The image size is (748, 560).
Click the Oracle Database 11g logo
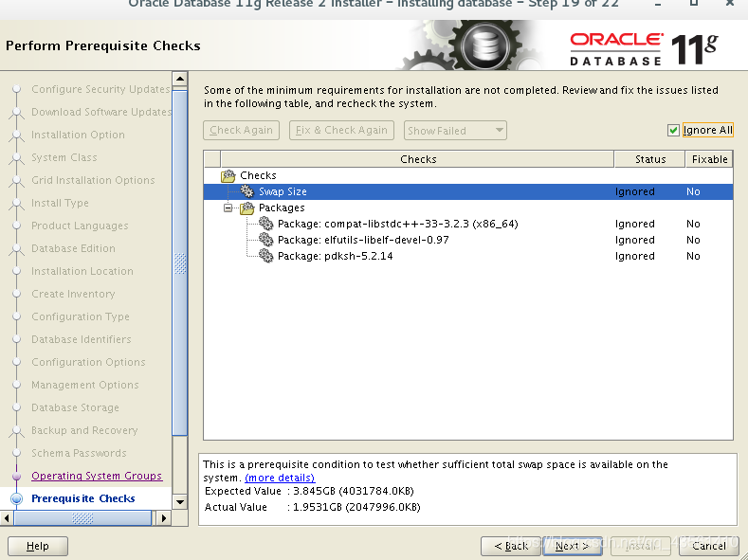(x=644, y=48)
